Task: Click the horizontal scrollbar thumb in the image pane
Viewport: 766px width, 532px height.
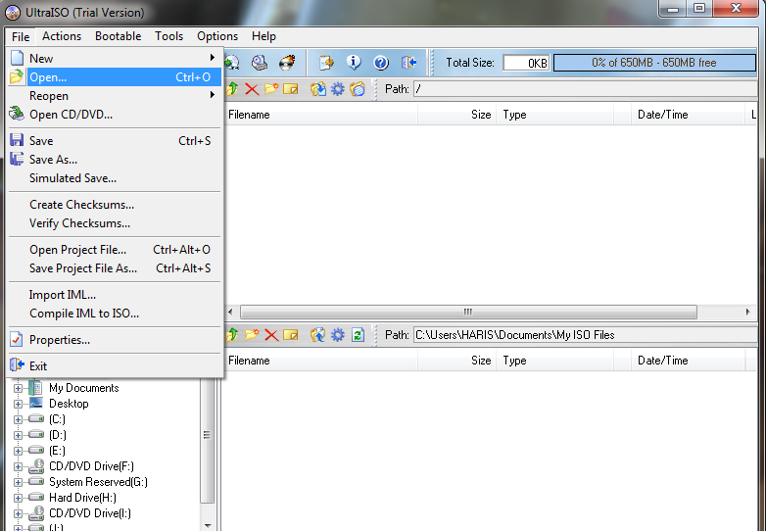Action: point(468,312)
